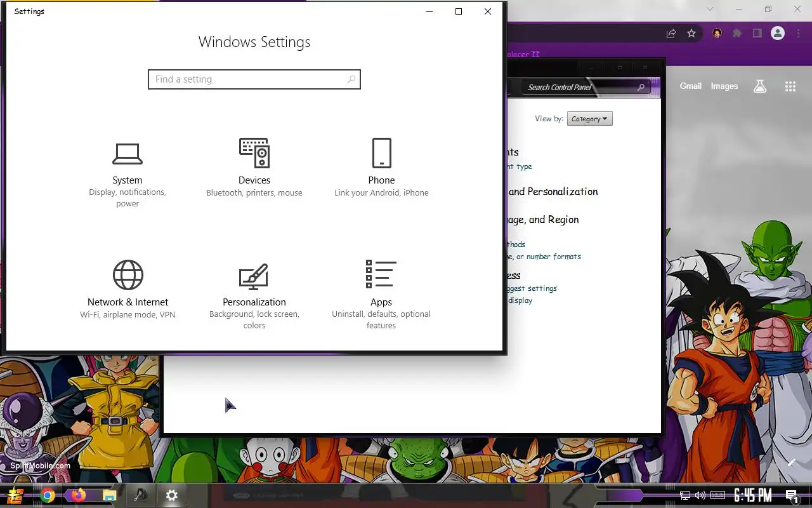Open Chrome's three-dot menu
Image resolution: width=812 pixels, height=508 pixels.
tap(797, 33)
